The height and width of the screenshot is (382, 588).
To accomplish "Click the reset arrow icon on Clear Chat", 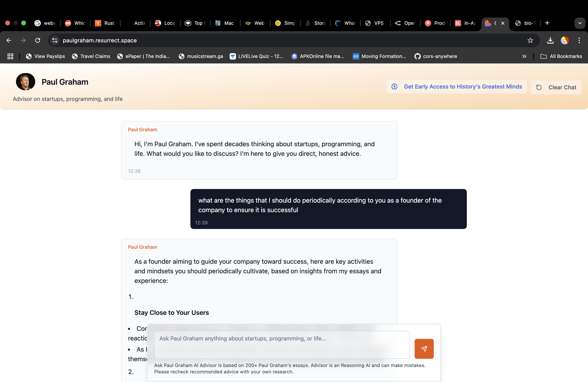I will [539, 87].
